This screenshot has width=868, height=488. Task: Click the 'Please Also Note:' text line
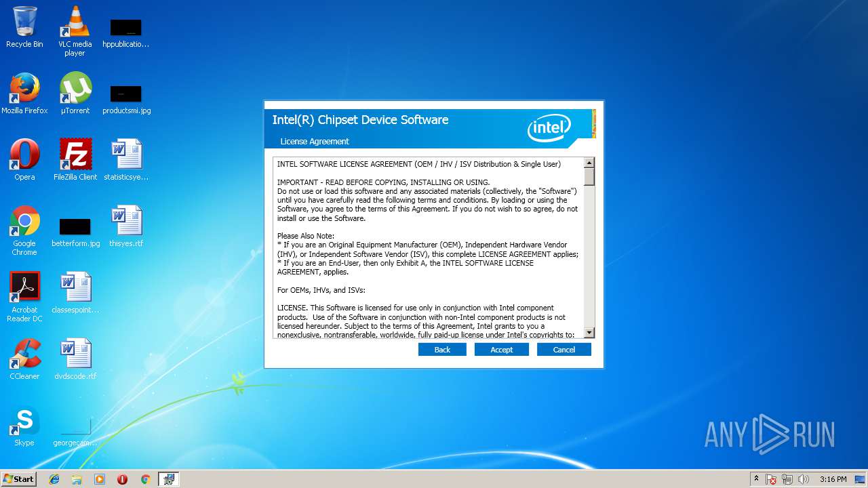click(x=306, y=236)
